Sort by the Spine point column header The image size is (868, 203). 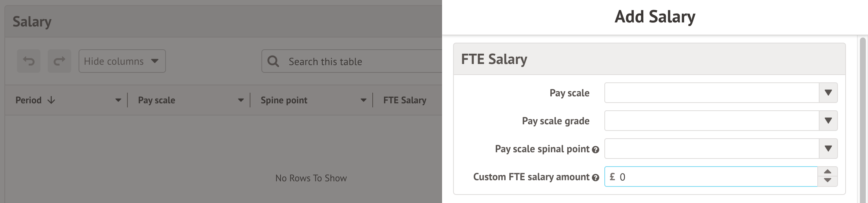[x=284, y=100]
